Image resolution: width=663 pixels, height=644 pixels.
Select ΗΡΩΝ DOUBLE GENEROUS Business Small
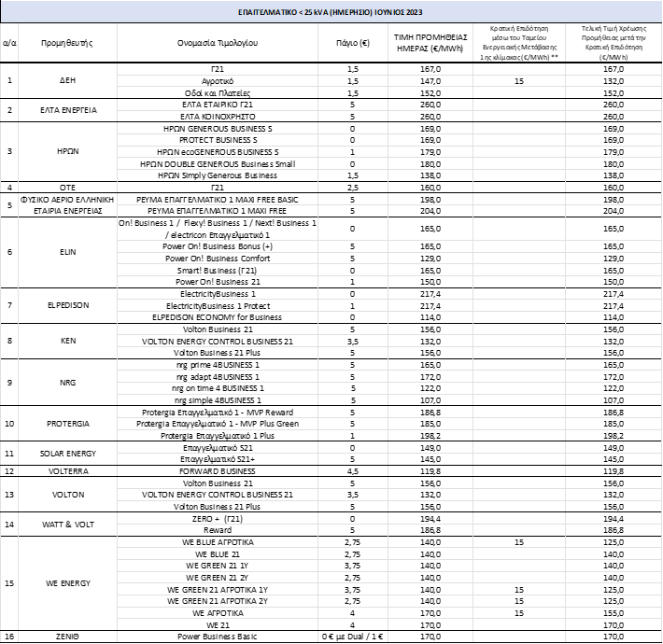[218, 164]
